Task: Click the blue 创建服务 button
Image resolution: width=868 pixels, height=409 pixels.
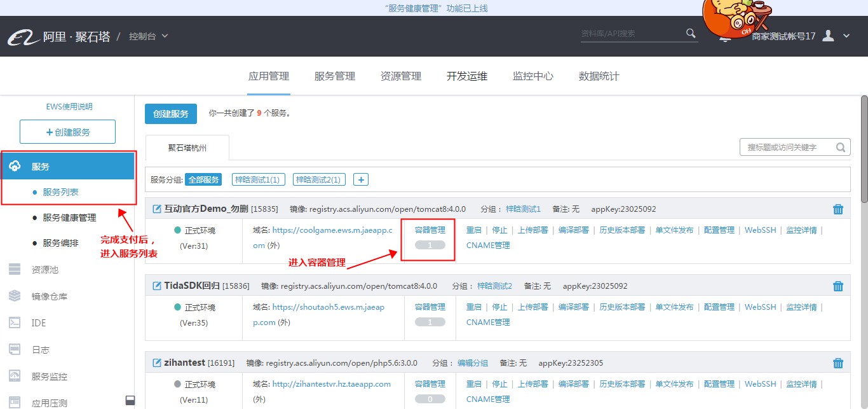Action: tap(171, 114)
